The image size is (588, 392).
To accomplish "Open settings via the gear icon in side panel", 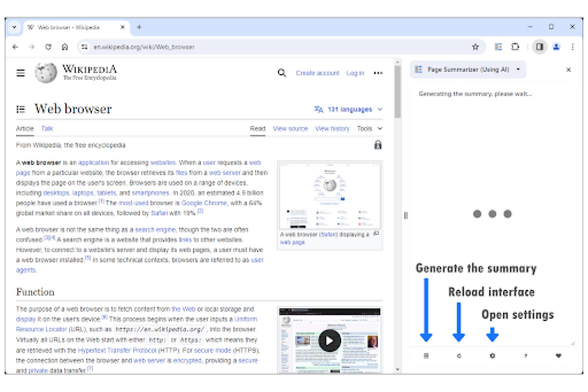I will pyautogui.click(x=492, y=356).
